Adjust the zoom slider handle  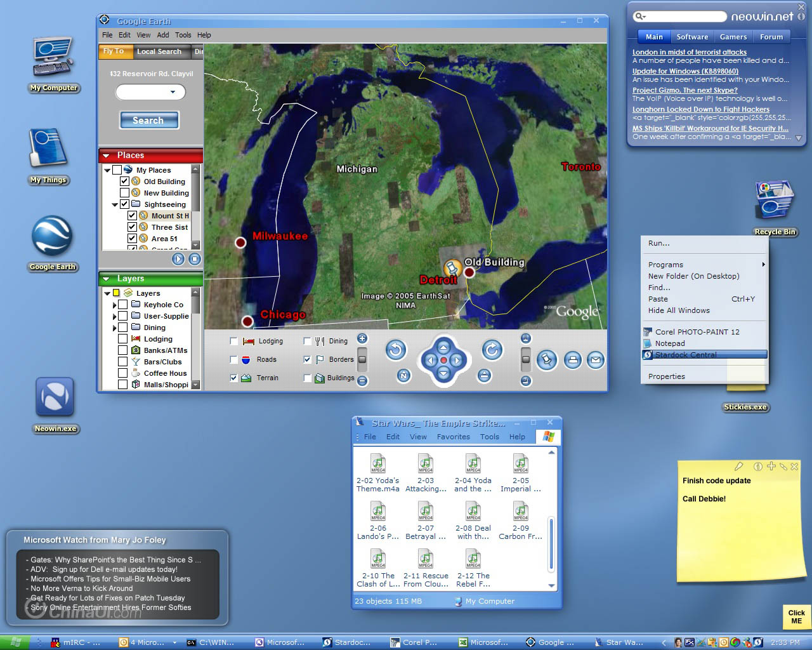362,359
